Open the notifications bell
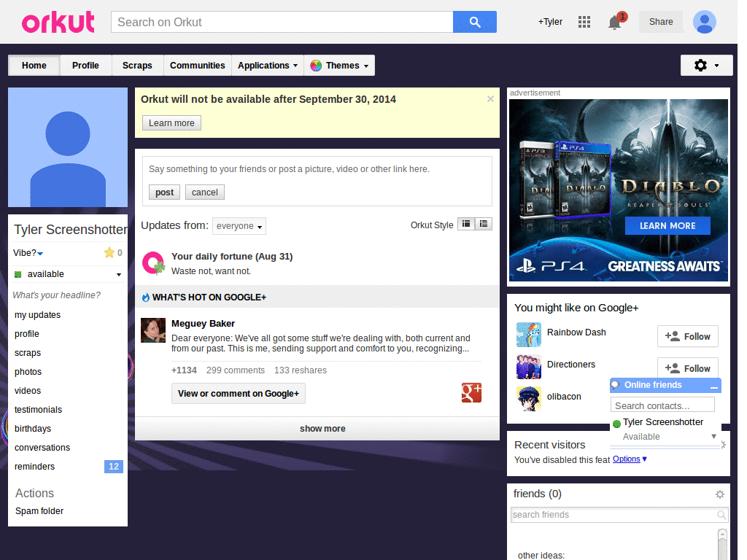Image resolution: width=747 pixels, height=560 pixels. click(x=615, y=23)
